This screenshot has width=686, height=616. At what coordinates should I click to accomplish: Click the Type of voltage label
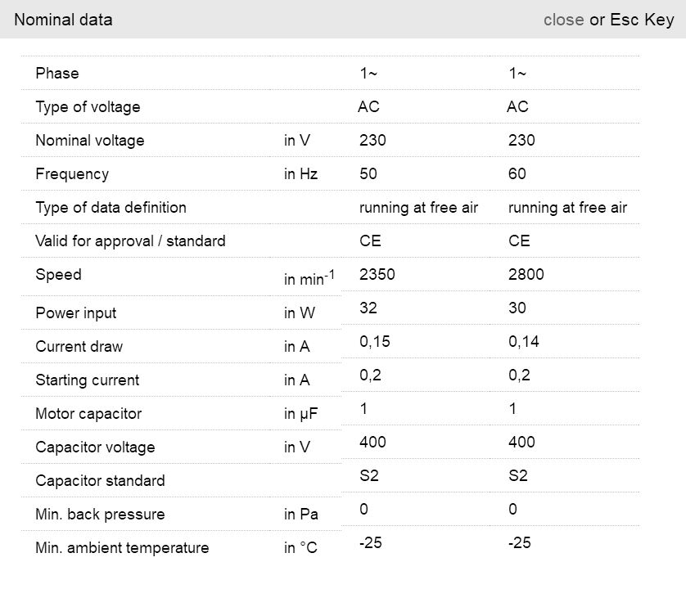click(x=88, y=107)
